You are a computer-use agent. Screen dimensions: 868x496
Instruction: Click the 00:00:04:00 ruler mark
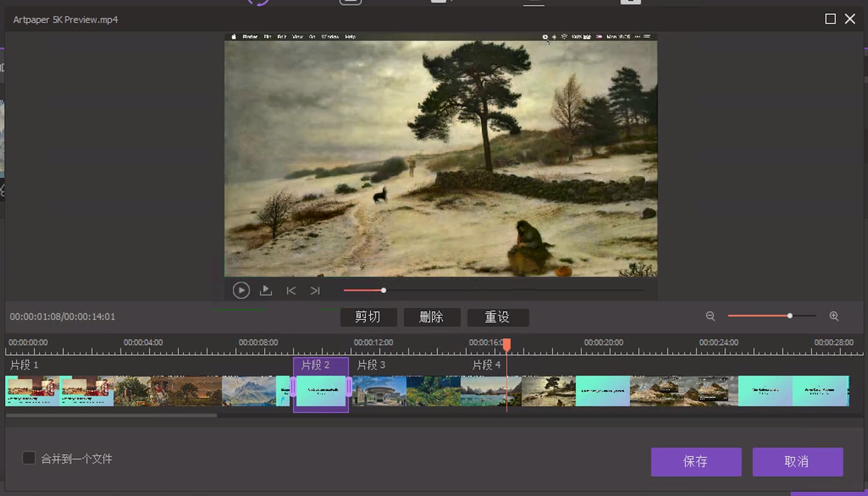pyautogui.click(x=143, y=342)
